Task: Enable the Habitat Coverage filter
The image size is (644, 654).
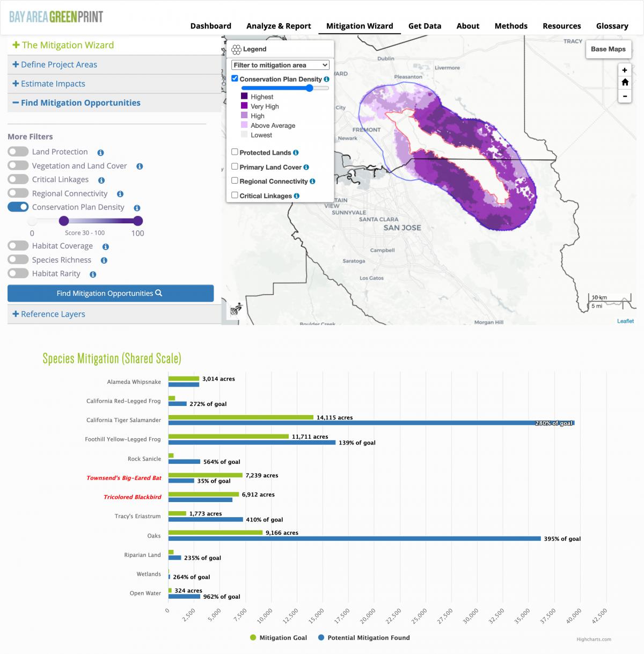Action: pyautogui.click(x=18, y=246)
